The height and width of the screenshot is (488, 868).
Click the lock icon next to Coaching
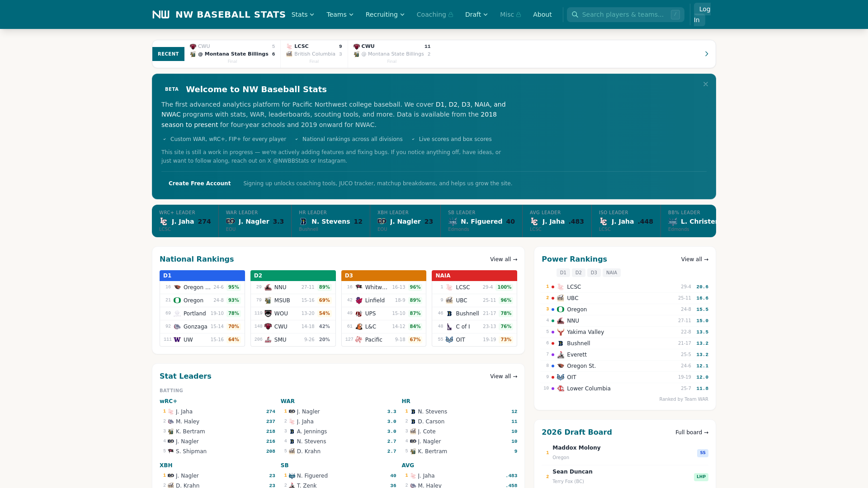pos(451,15)
